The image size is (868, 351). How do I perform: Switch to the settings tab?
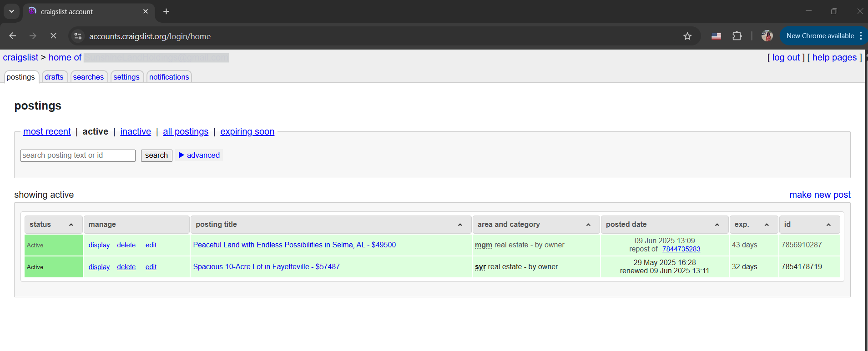tap(126, 77)
